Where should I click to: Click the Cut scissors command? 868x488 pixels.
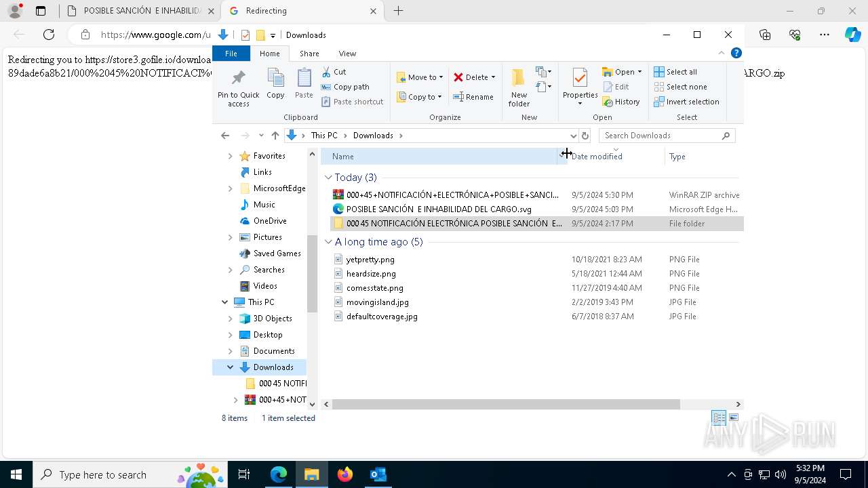tap(334, 72)
